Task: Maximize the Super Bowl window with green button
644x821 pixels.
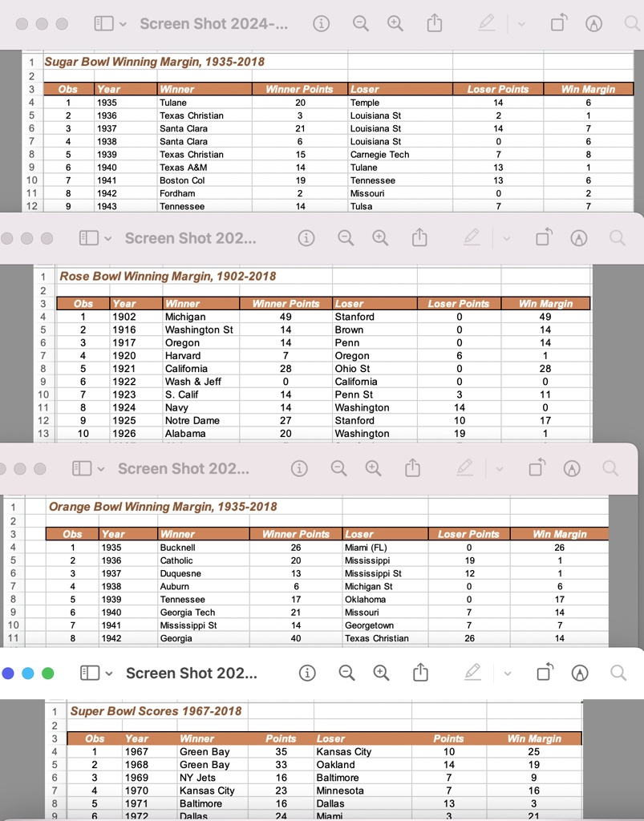Action: [47, 673]
